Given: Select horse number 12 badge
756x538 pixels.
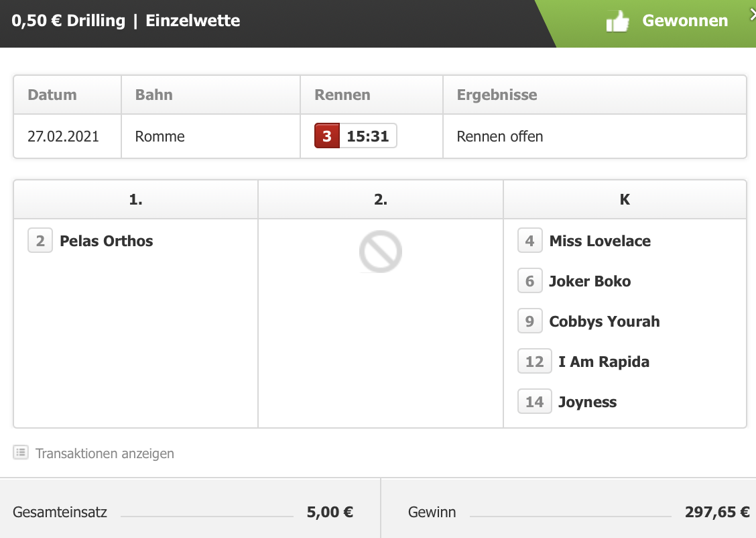Looking at the screenshot, I should coord(534,362).
